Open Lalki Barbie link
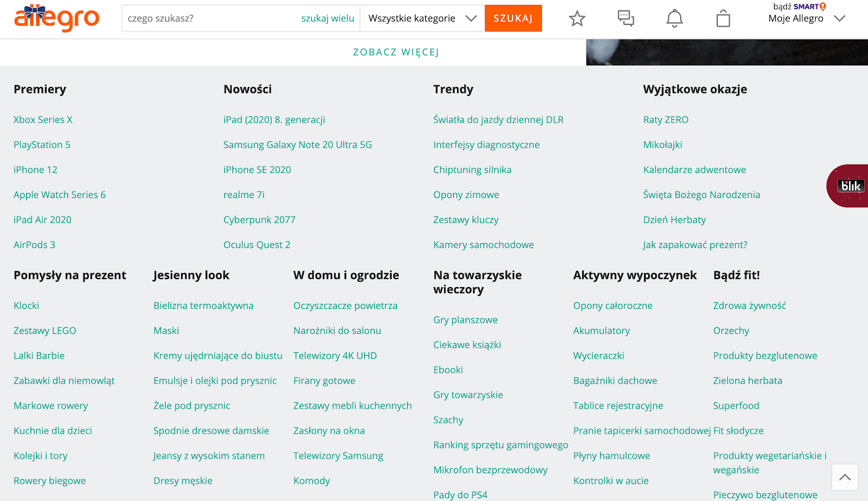 (39, 356)
